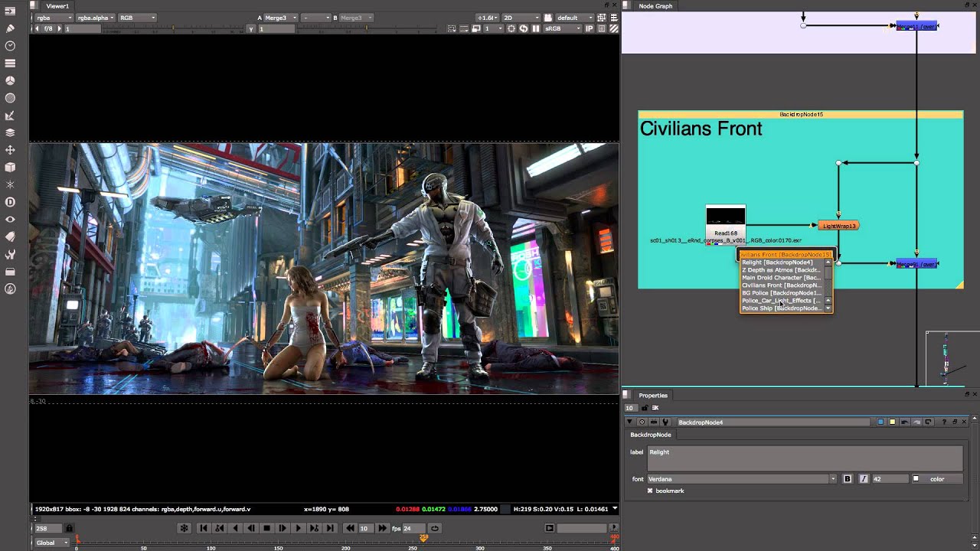Select the BackdropNode tab in properties
This screenshot has width=980, height=551.
pyautogui.click(x=651, y=435)
